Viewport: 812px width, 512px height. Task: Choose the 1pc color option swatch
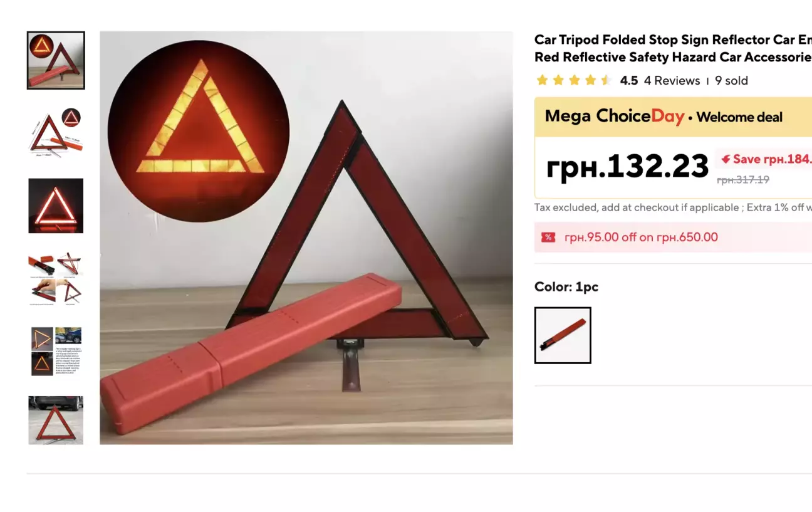[563, 335]
